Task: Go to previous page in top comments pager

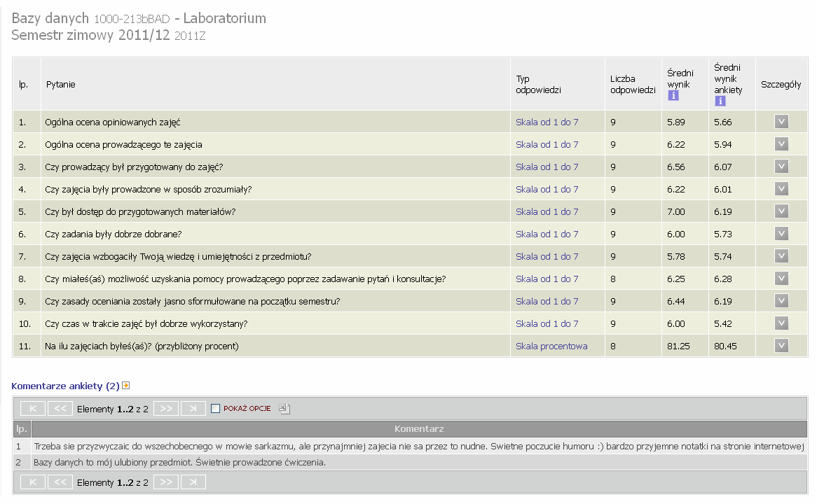Action: [x=60, y=409]
